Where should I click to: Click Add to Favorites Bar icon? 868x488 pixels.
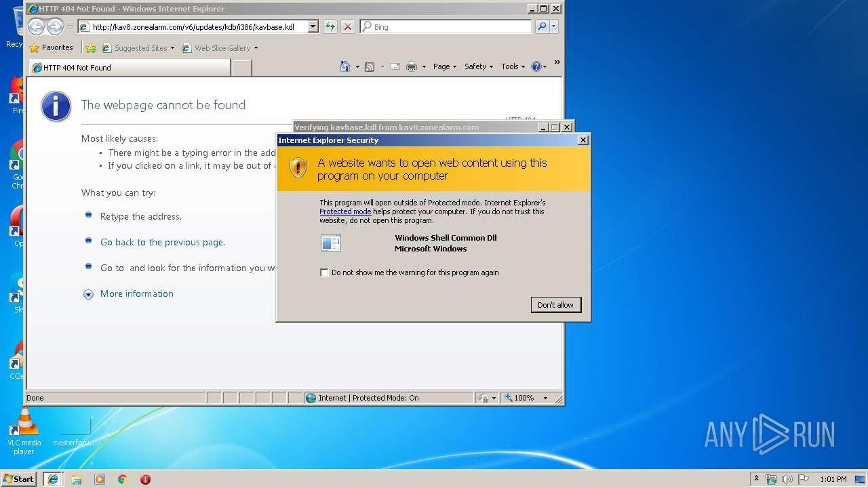(x=91, y=48)
